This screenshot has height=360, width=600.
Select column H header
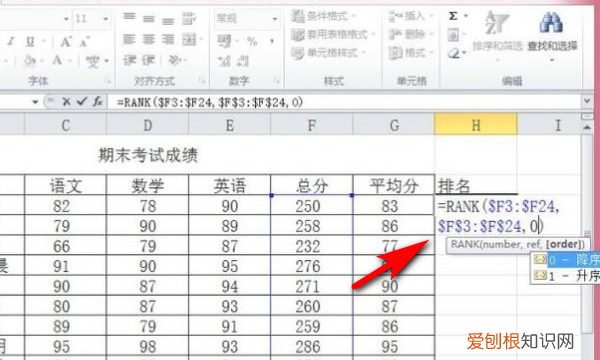476,125
